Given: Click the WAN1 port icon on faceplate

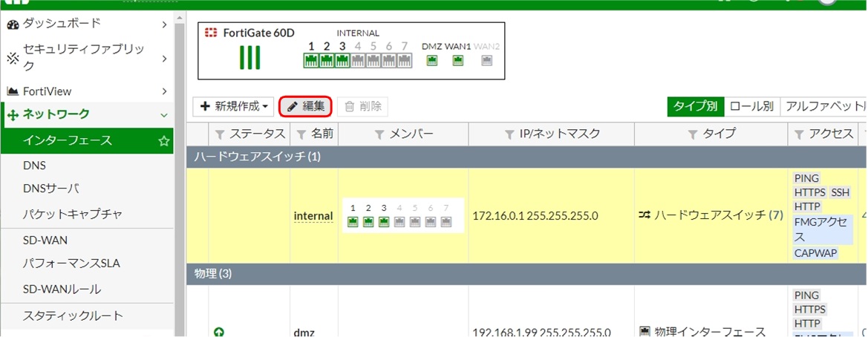Looking at the screenshot, I should (457, 61).
